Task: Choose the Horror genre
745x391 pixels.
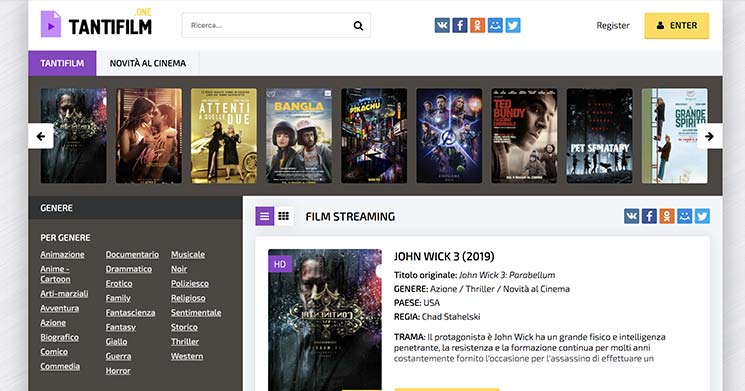Action: 118,371
